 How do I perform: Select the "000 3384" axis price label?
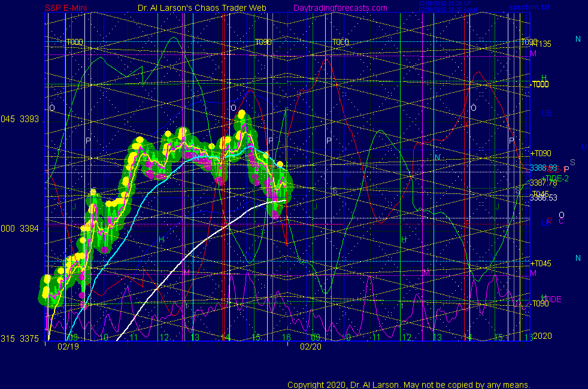pyautogui.click(x=20, y=229)
